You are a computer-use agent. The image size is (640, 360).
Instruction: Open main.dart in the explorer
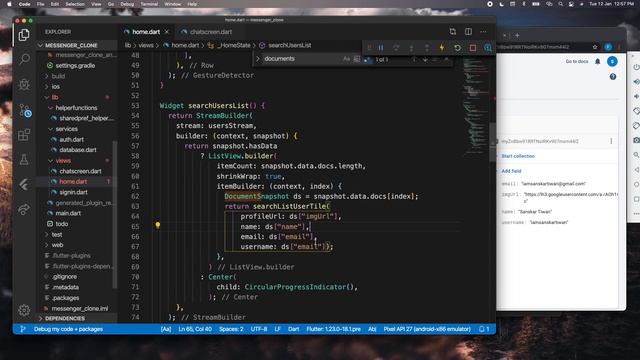coord(68,213)
